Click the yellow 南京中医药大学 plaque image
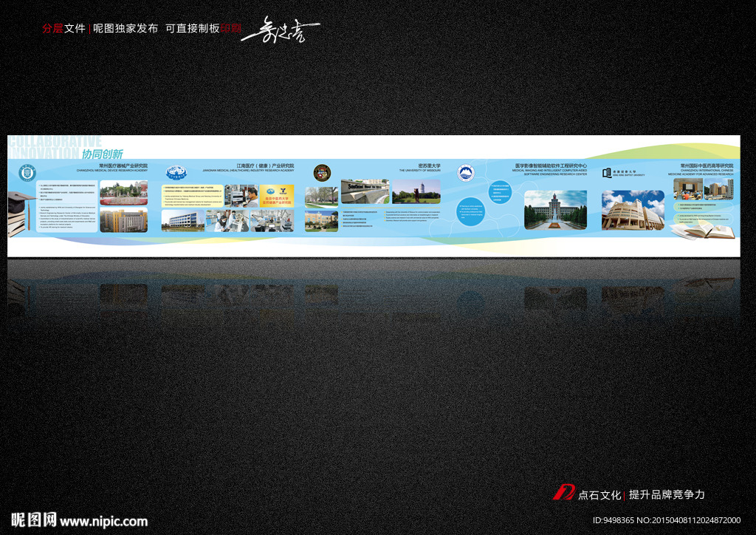The image size is (756, 535). coord(277,196)
